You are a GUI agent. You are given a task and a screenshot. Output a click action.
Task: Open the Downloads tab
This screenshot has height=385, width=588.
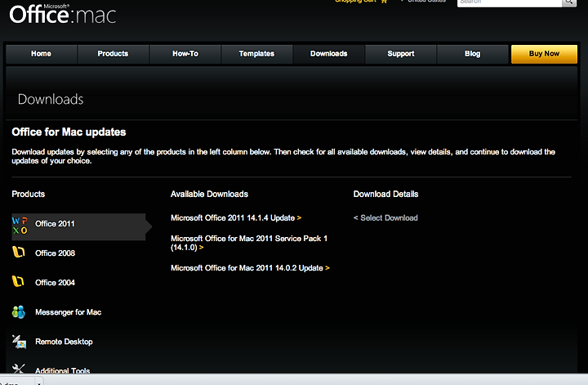point(329,54)
